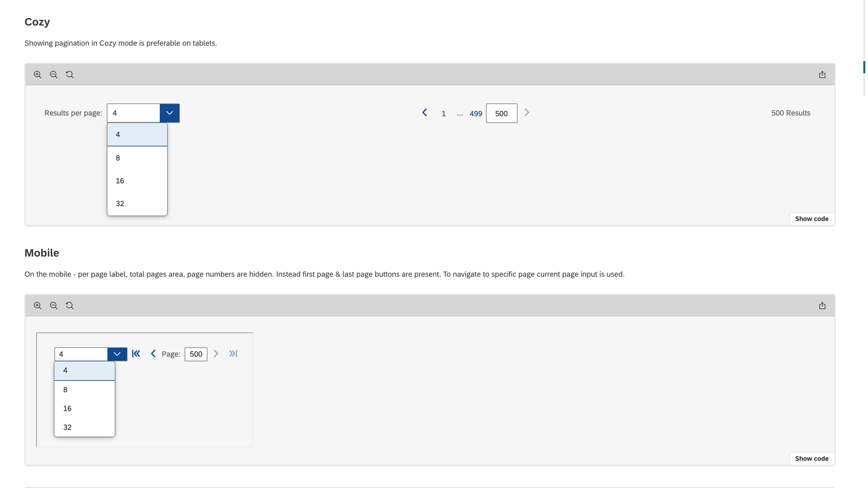Share the Mobile example via toolbar icon
This screenshot has height=493, width=868.
822,306
